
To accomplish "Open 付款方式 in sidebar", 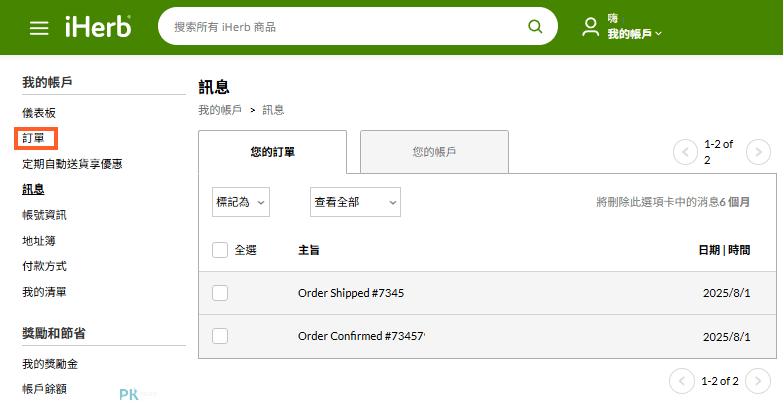I will pyautogui.click(x=44, y=266).
